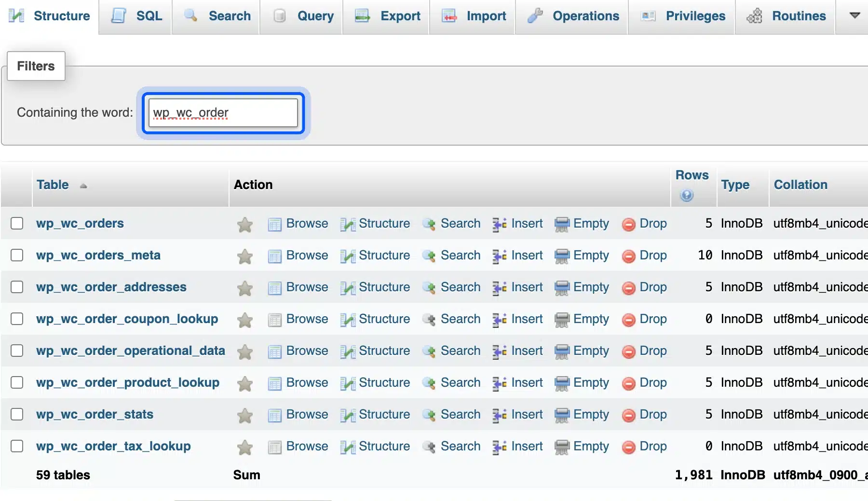
Task: Click Structure link for wp_wc_order_product_lookup
Action: [x=384, y=382]
